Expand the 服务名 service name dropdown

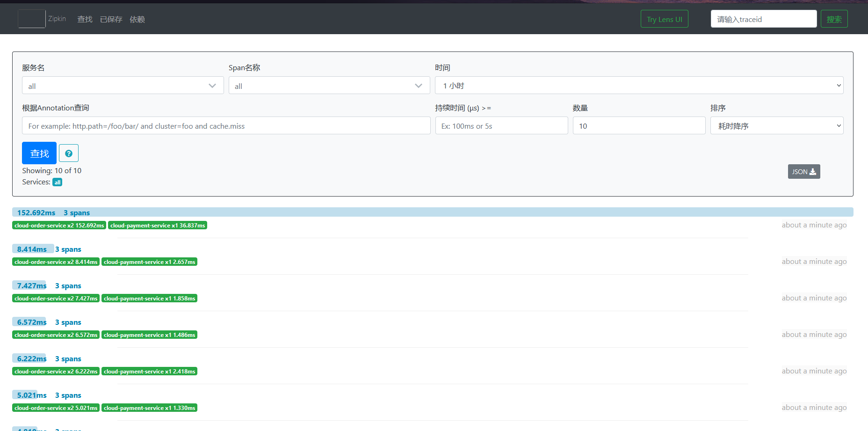click(x=123, y=86)
